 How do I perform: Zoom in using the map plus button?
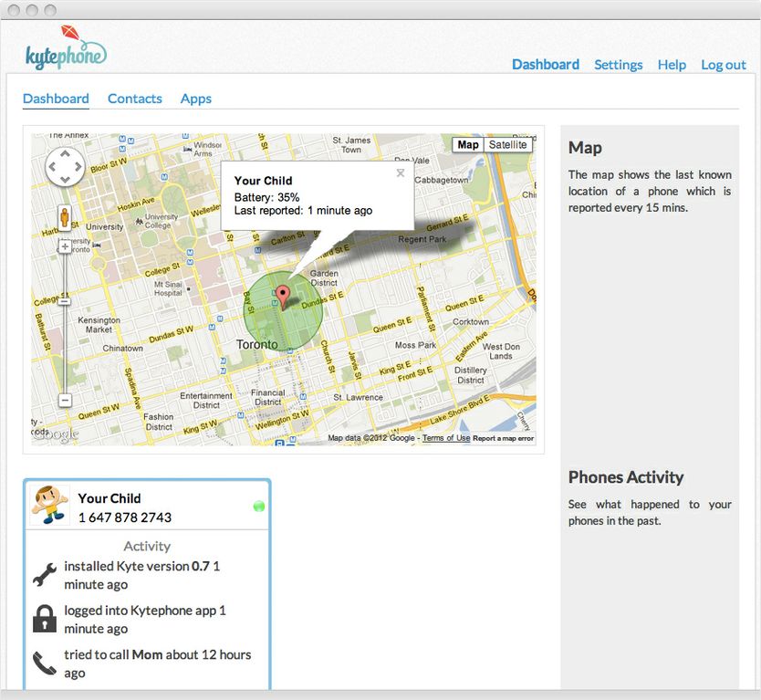(x=65, y=246)
